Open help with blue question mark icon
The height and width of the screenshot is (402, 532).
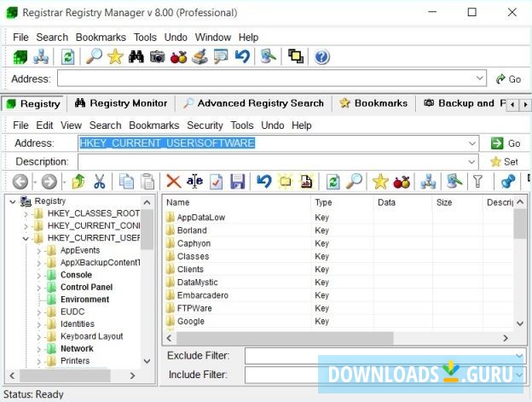click(321, 56)
